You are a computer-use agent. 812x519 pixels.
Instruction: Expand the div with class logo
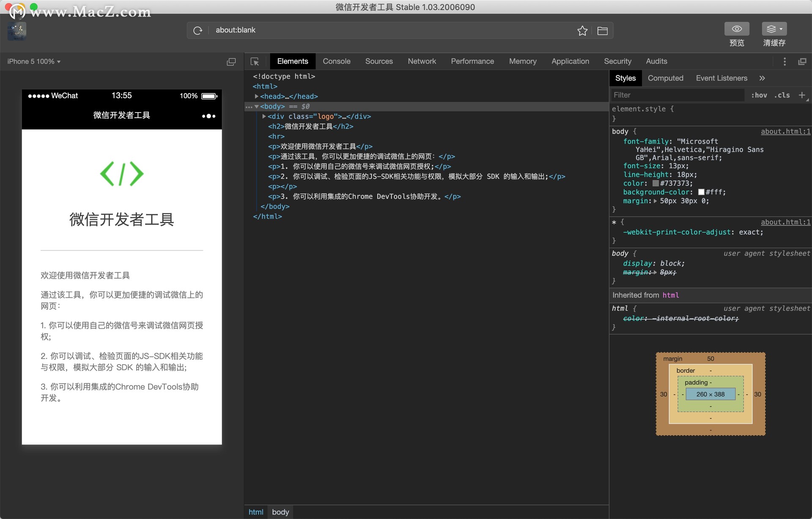(264, 116)
